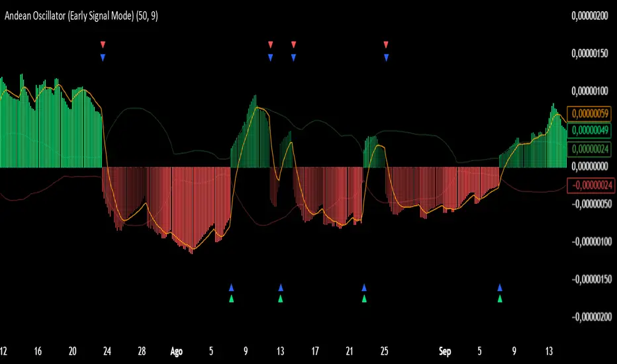The image size is (617, 364).
Task: Click the -0,00000050 price scale label
Action: coord(591,204)
